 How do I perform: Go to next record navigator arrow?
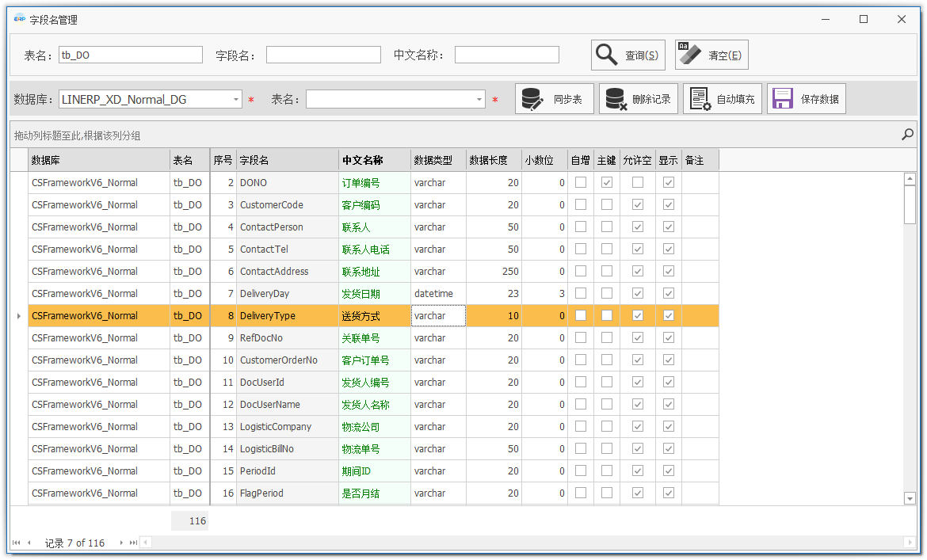[x=121, y=543]
